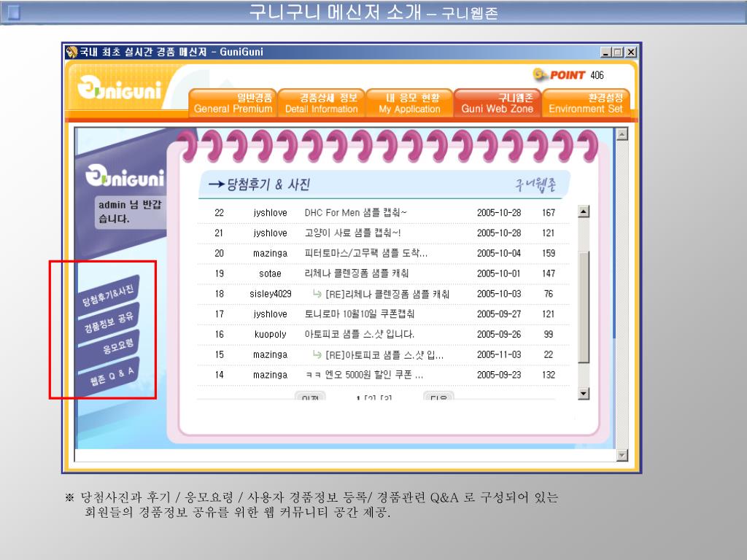Click the 'admin 님 반갑습니다.' greeting
The height and width of the screenshot is (560, 747).
(x=130, y=211)
